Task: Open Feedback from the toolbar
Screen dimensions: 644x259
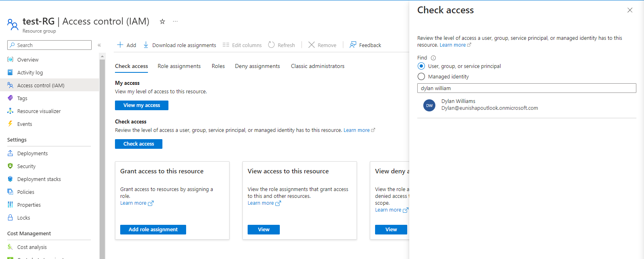Action: click(365, 45)
